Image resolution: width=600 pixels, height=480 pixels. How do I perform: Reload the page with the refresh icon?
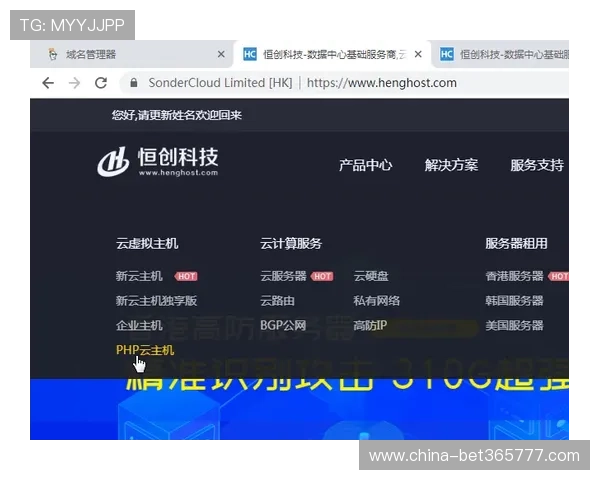pos(101,83)
